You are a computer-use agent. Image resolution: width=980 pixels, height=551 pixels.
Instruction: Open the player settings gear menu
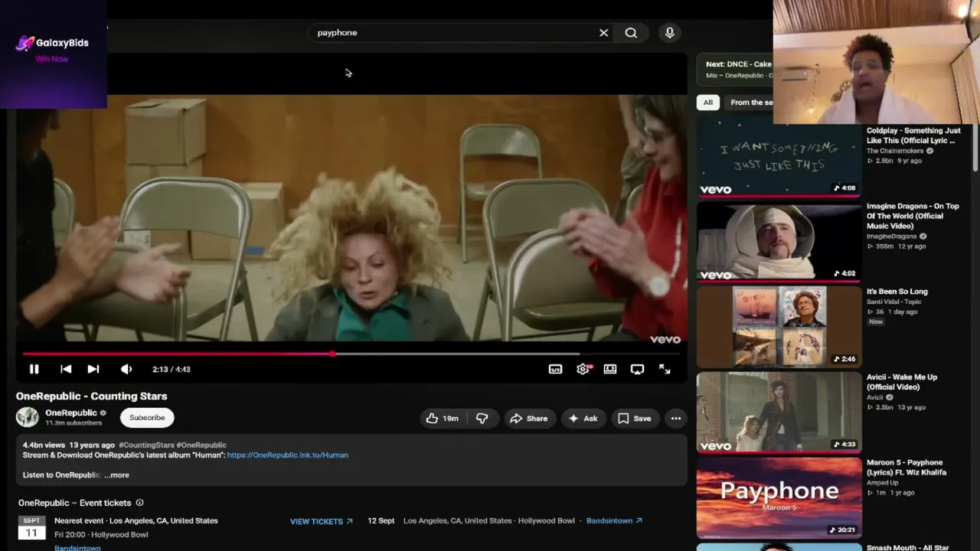click(x=583, y=369)
